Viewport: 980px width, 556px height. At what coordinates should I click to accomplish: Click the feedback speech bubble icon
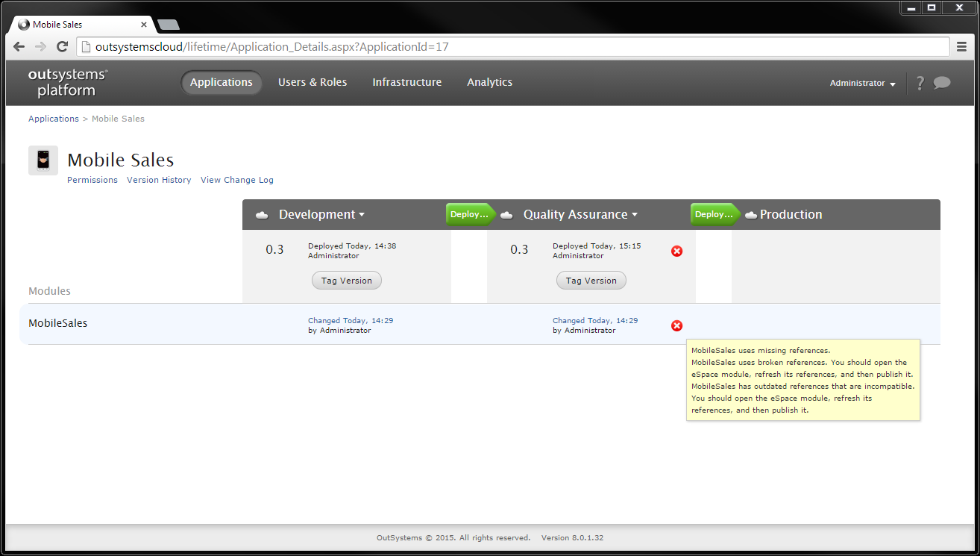tap(942, 83)
